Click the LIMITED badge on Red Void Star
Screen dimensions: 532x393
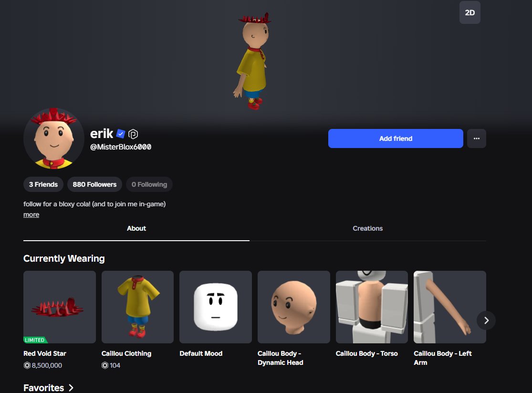coord(35,340)
